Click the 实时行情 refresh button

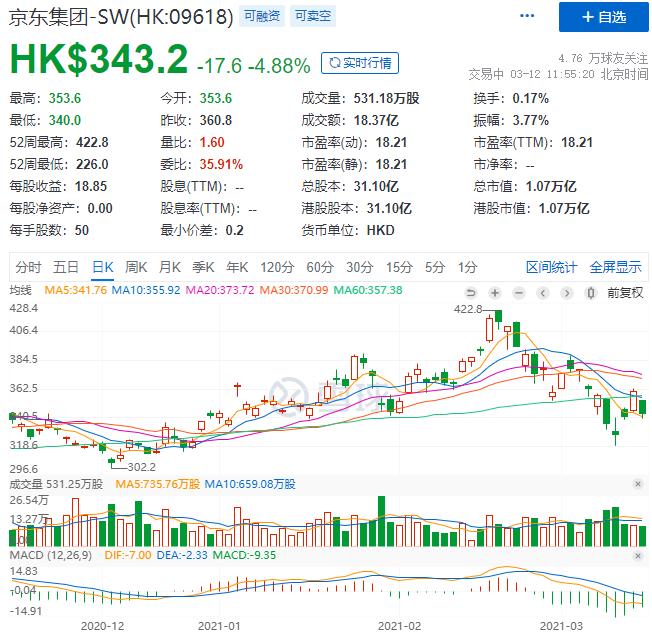pyautogui.click(x=360, y=63)
